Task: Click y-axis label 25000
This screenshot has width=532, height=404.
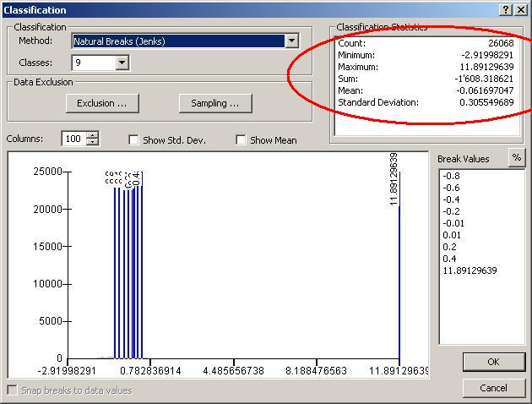Action: pyautogui.click(x=48, y=172)
